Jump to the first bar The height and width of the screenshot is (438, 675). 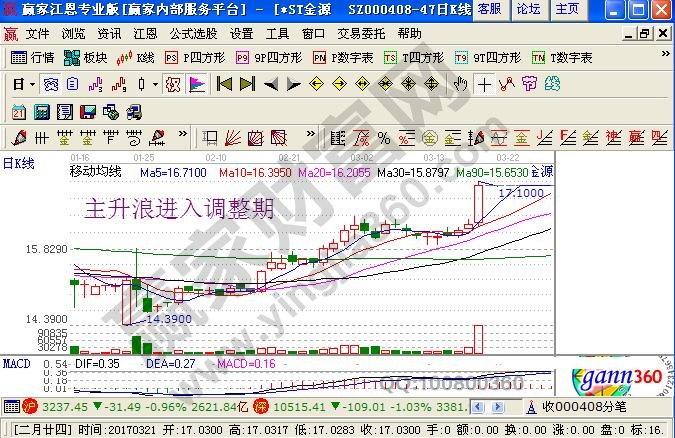click(x=224, y=84)
